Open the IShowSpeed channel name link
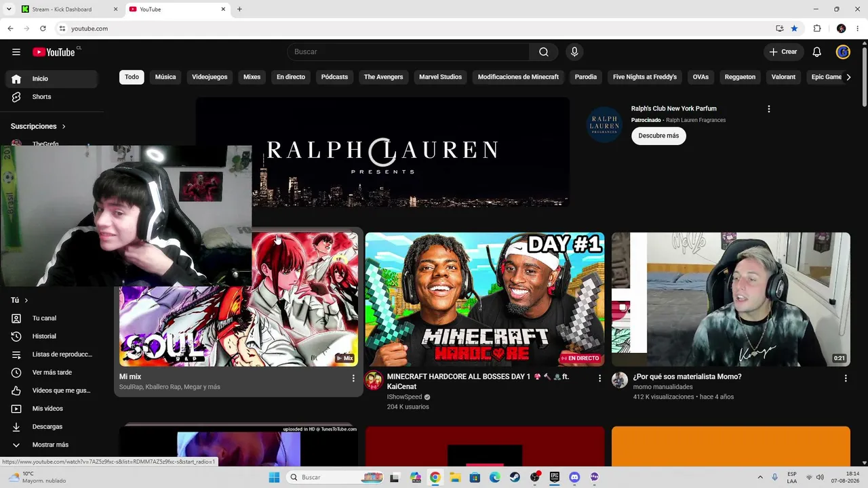868x488 pixels. click(405, 397)
